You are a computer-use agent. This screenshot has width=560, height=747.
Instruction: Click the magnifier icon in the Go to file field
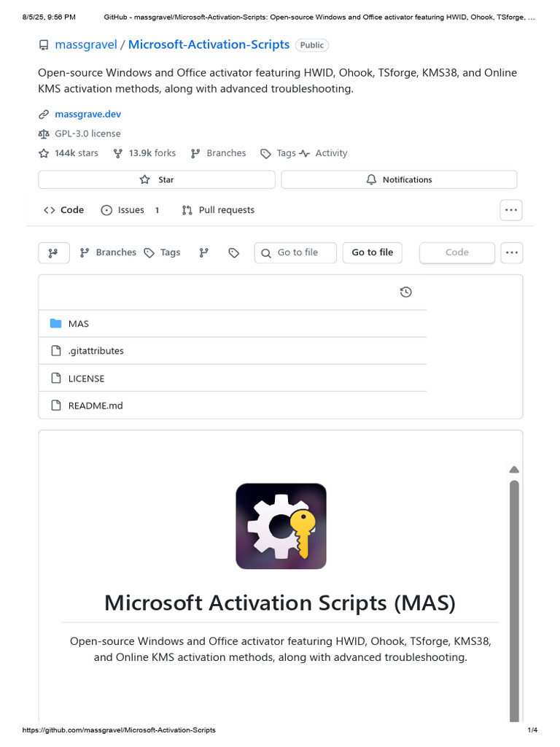(266, 253)
